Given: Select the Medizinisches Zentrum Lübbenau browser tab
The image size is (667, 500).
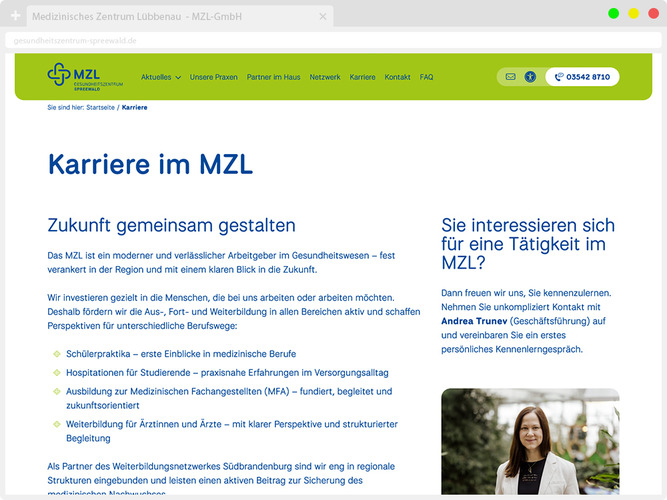Looking at the screenshot, I should click(179, 17).
